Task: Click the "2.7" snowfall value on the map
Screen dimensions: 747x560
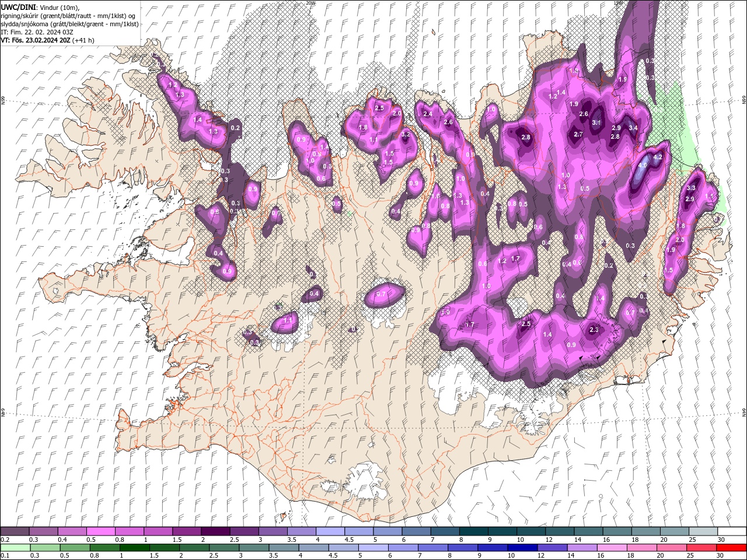Action: tap(578, 134)
